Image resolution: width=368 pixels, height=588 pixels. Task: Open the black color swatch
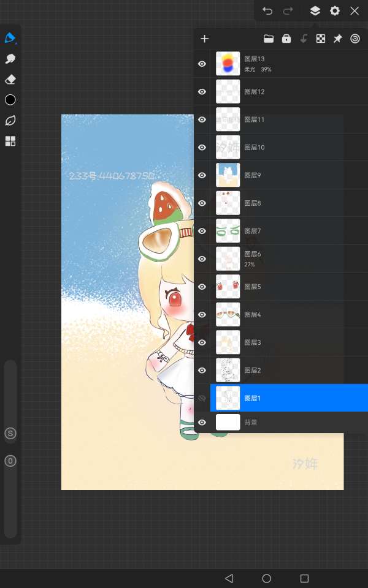pos(10,100)
